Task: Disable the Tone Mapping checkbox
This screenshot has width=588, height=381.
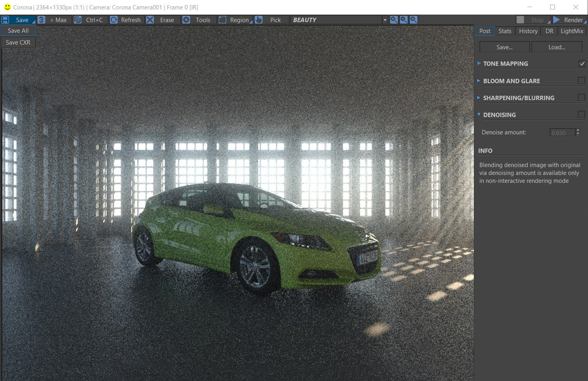Action: click(x=582, y=63)
